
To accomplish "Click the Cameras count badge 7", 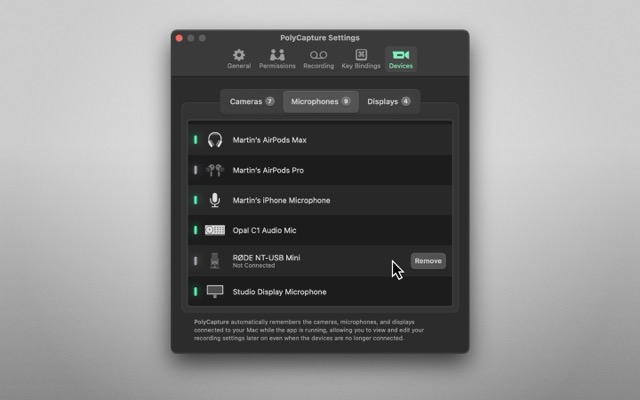I will [270, 101].
